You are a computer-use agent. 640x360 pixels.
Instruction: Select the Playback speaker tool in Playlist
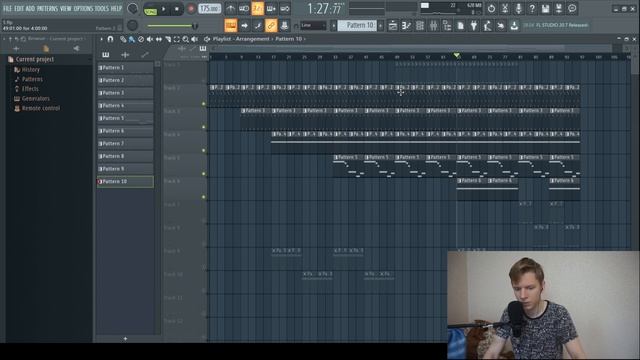click(195, 39)
